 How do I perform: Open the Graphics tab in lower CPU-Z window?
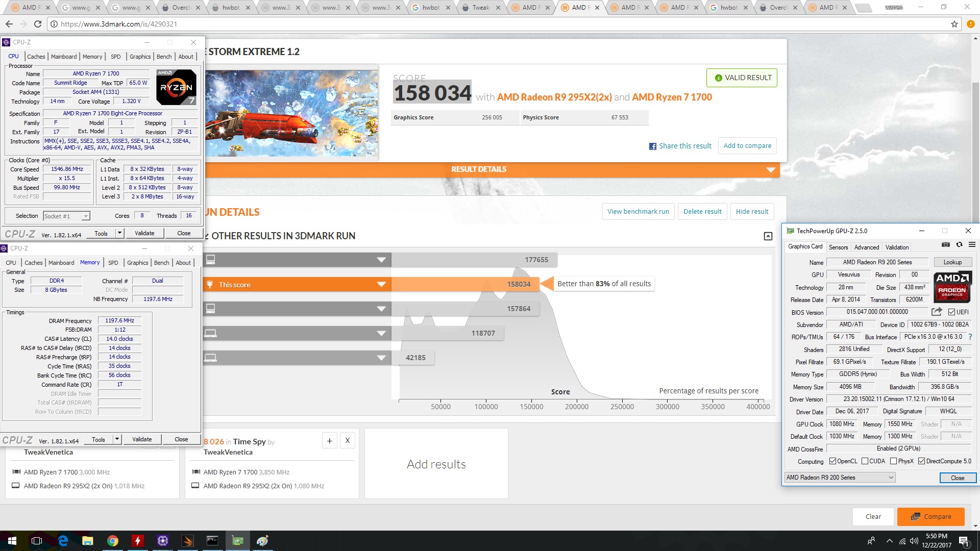(138, 263)
